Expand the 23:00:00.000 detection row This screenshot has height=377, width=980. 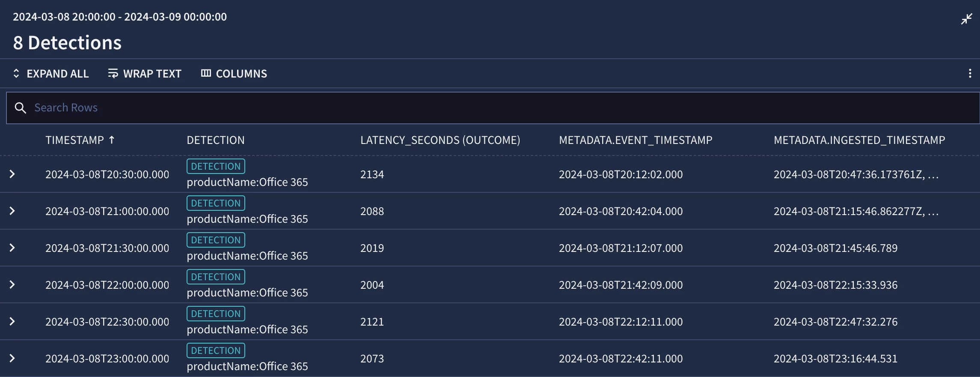click(x=12, y=358)
